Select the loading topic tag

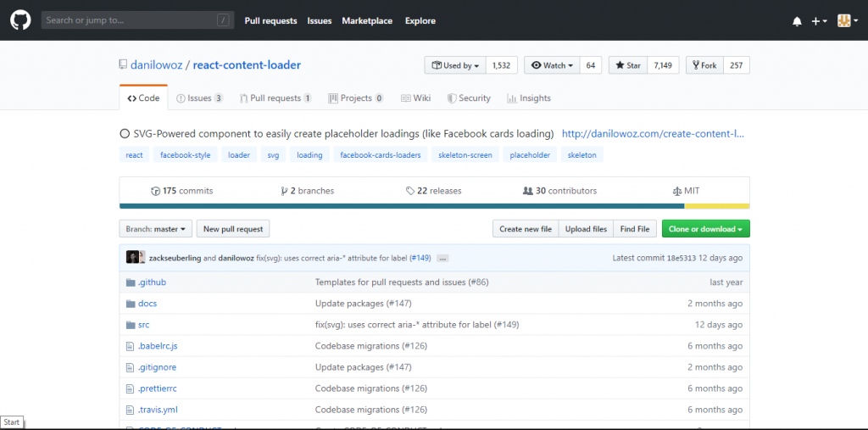pyautogui.click(x=310, y=155)
